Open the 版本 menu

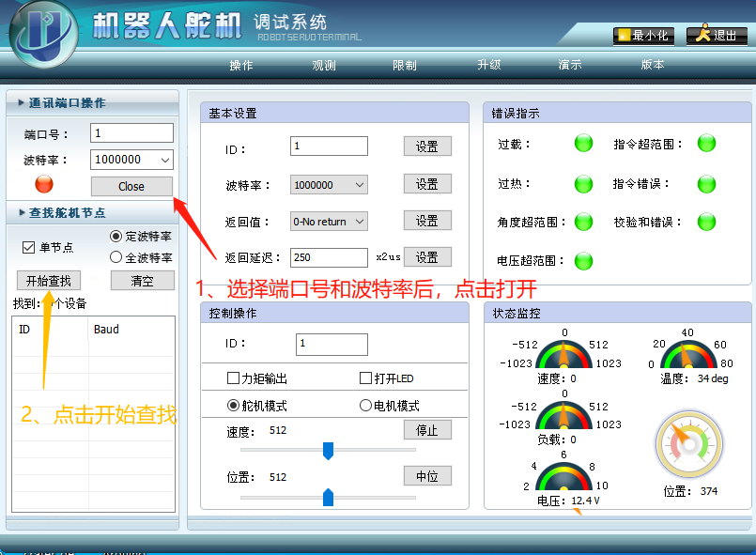[x=653, y=65]
